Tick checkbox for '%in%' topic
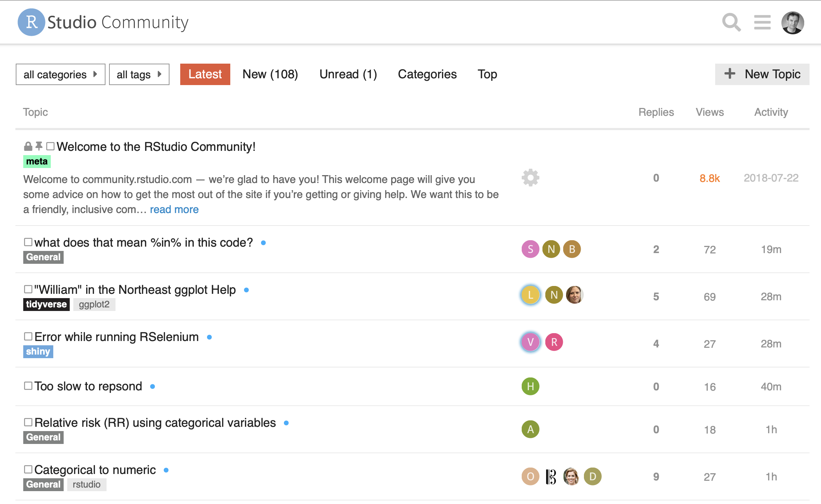 click(x=28, y=242)
